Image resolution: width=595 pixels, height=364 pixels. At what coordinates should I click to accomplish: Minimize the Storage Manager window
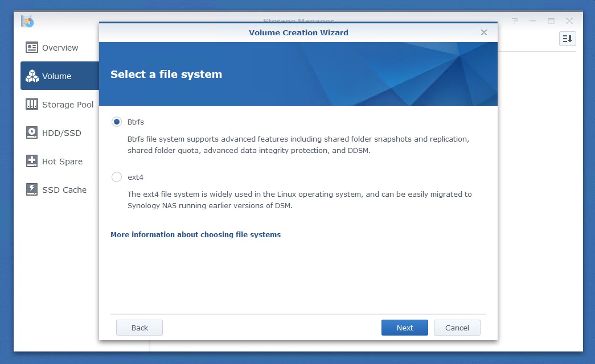[x=533, y=21]
